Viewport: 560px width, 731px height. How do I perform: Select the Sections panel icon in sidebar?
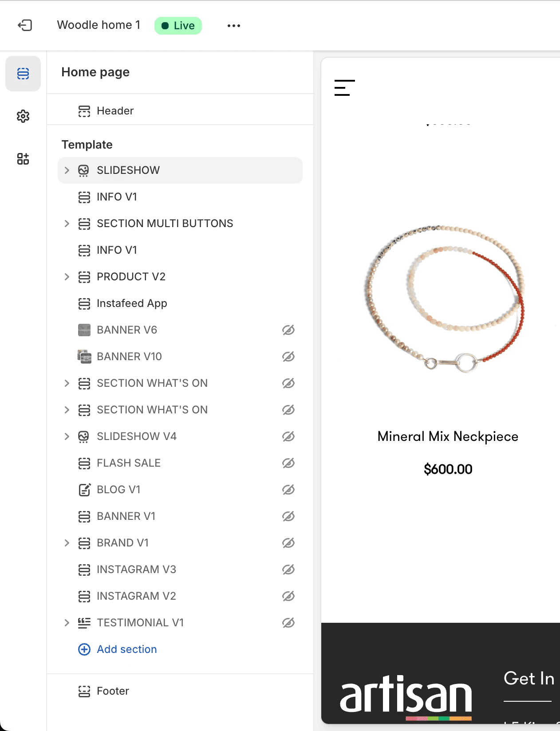coord(23,74)
